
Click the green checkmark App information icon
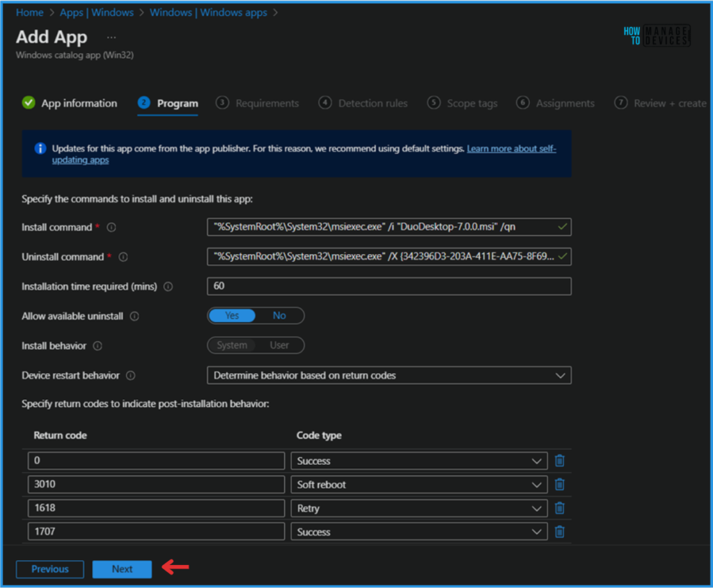coord(29,103)
